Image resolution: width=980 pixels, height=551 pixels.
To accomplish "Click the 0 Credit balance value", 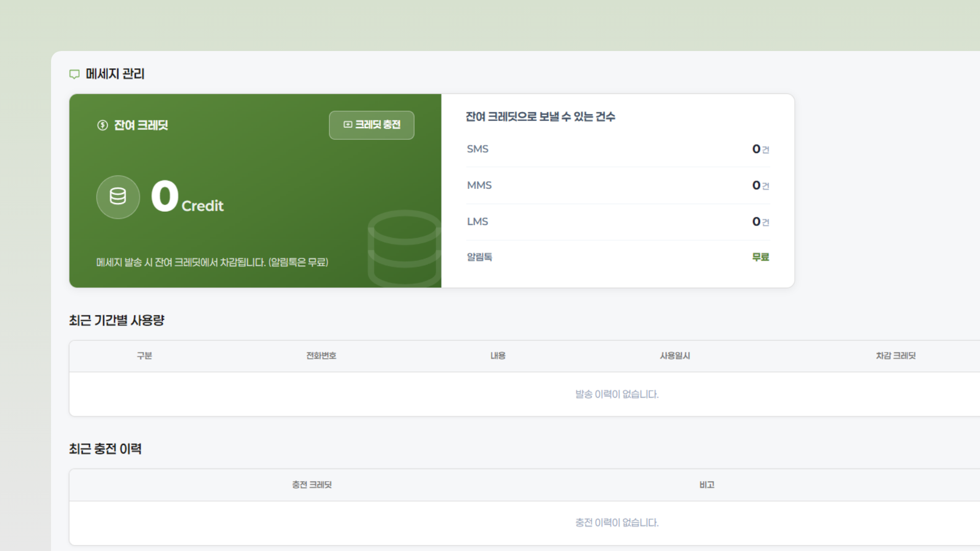I will 187,197.
